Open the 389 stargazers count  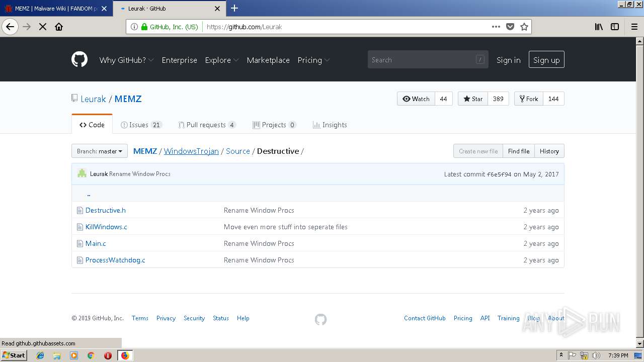coord(498,99)
